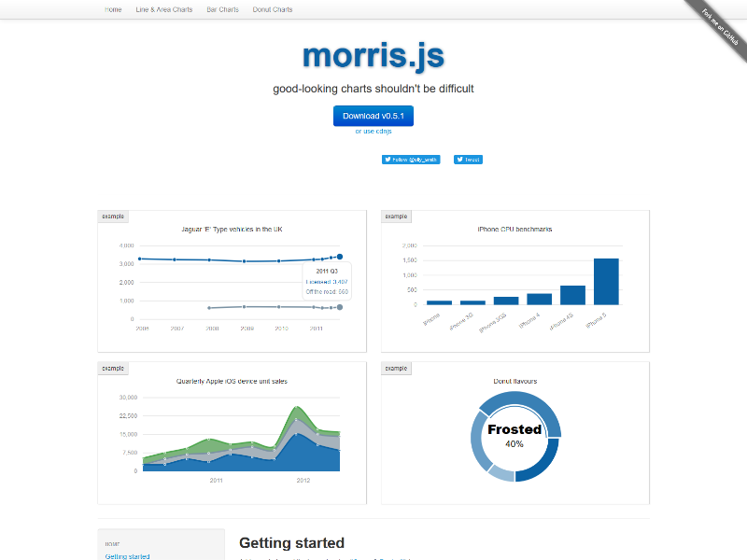The width and height of the screenshot is (747, 560).
Task: Click the 30,000 y-axis label
Action: pyautogui.click(x=128, y=398)
